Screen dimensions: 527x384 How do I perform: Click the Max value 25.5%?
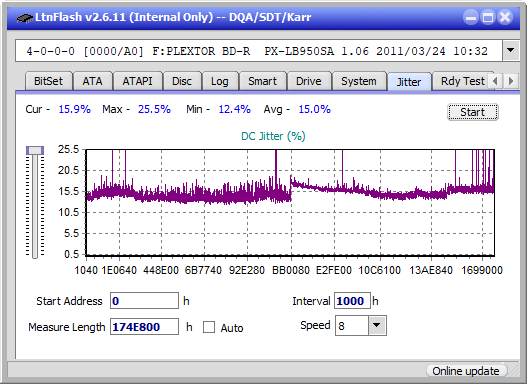tap(154, 109)
